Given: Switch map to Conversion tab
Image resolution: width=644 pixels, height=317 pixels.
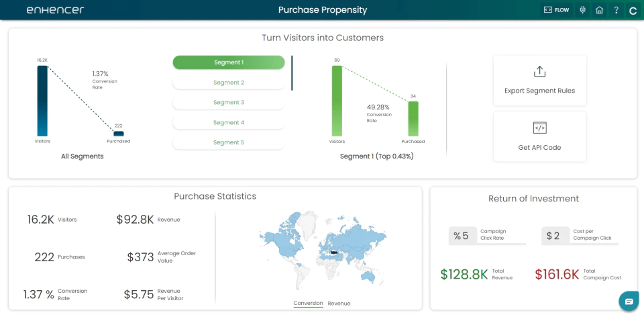Looking at the screenshot, I should point(308,304).
